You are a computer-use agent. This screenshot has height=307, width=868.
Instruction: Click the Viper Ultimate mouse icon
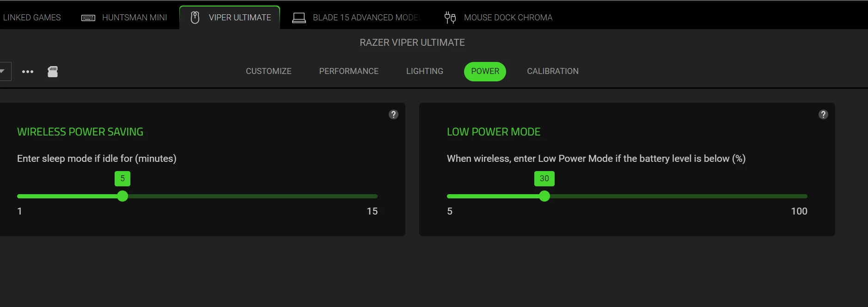195,18
